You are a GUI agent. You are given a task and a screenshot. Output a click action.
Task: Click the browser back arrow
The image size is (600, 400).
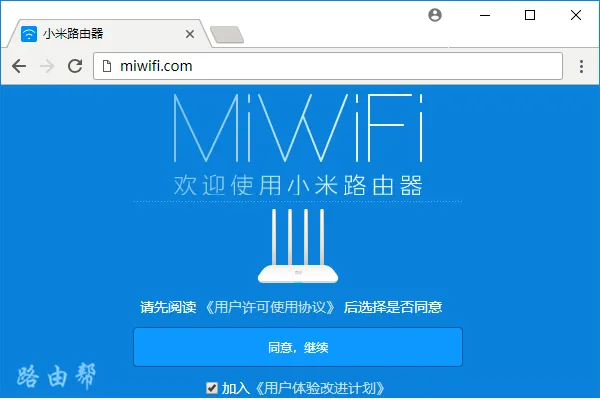pyautogui.click(x=19, y=66)
